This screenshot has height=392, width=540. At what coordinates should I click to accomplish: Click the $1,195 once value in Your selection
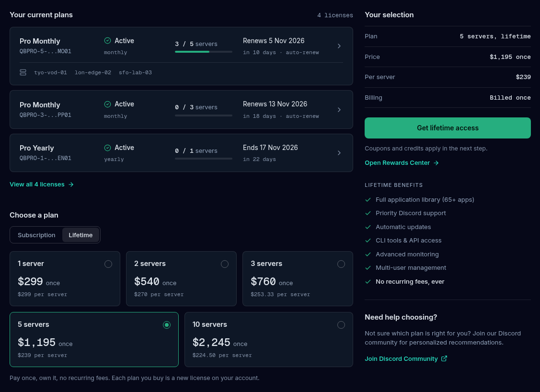coord(510,57)
